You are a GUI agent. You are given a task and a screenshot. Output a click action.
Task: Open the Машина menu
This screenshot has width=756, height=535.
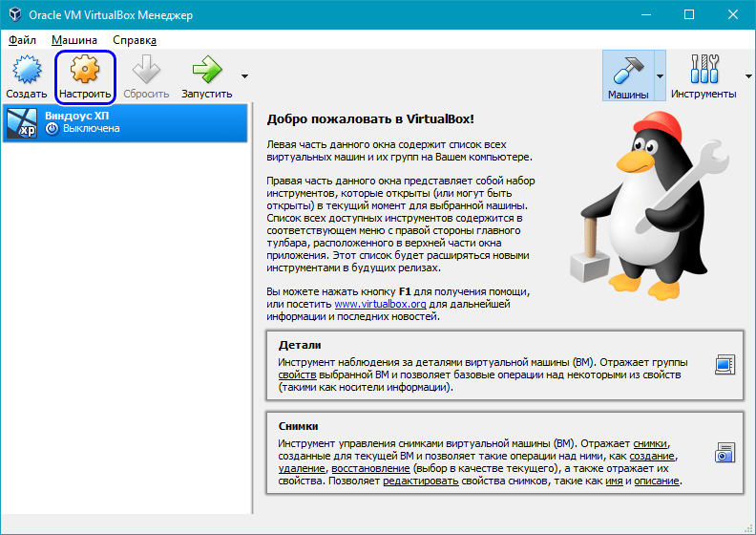[x=74, y=40]
